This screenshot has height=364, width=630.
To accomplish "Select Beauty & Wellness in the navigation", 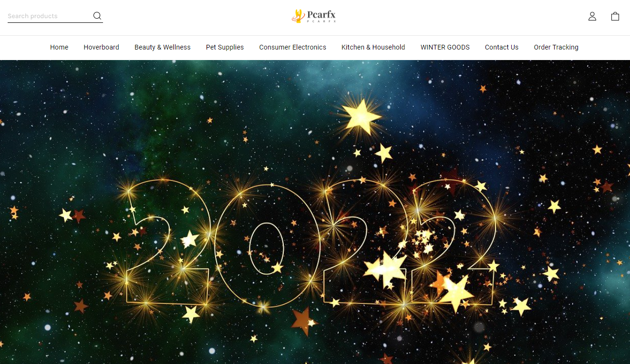I will (x=163, y=47).
